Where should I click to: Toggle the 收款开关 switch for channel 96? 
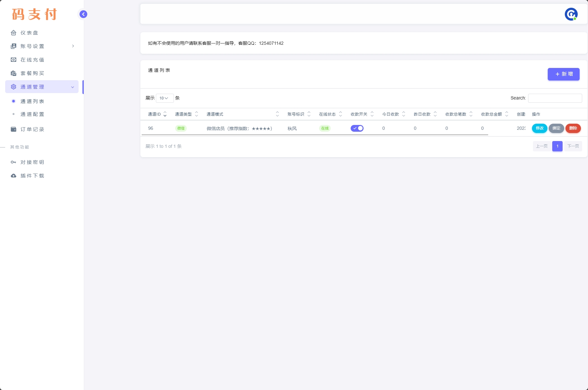tap(357, 128)
